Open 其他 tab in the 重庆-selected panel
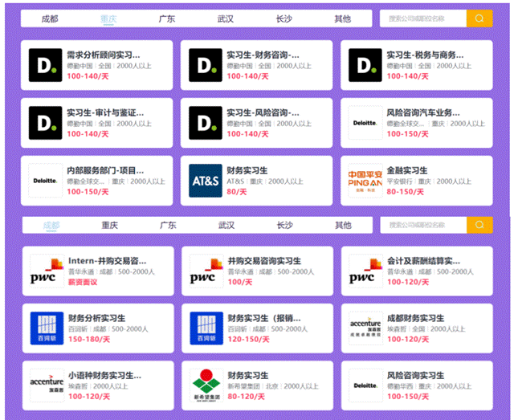Viewport: 514px width, 420px height. (x=342, y=18)
